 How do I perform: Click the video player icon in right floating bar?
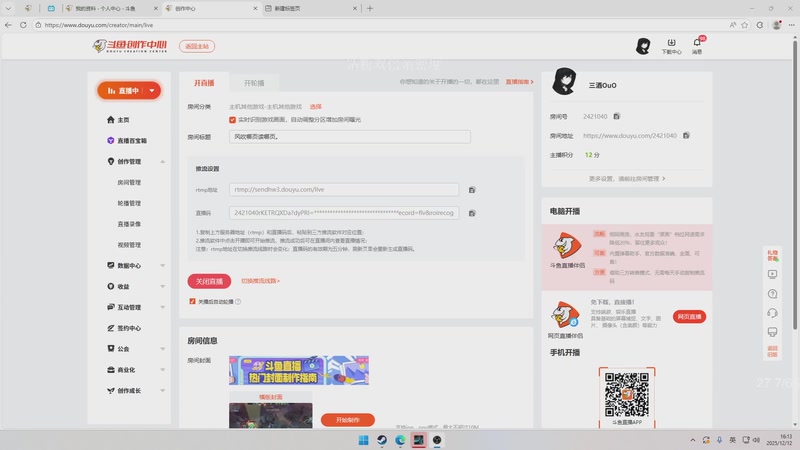coord(772,274)
